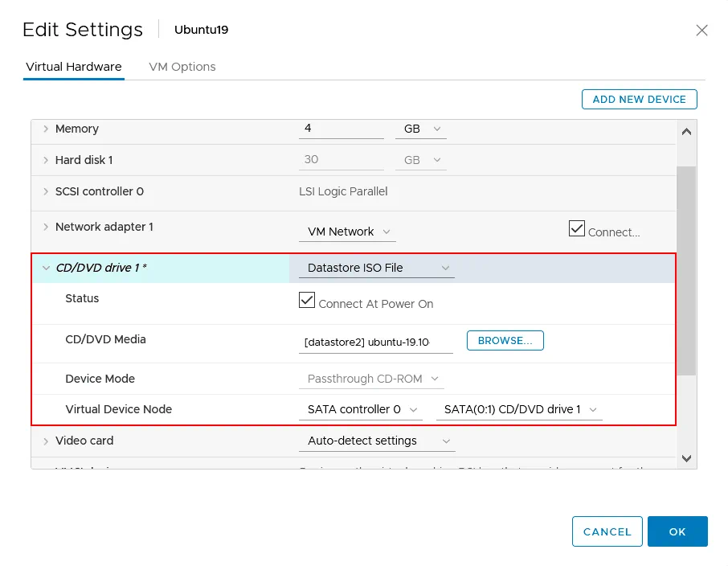
Task: Expand Network adapter 1 settings
Action: coord(47,228)
